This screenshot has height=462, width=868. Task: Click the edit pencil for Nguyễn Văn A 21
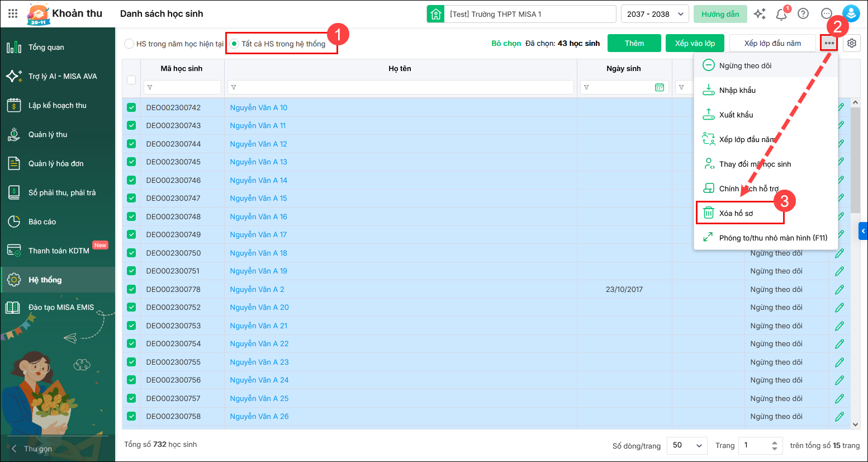(839, 326)
